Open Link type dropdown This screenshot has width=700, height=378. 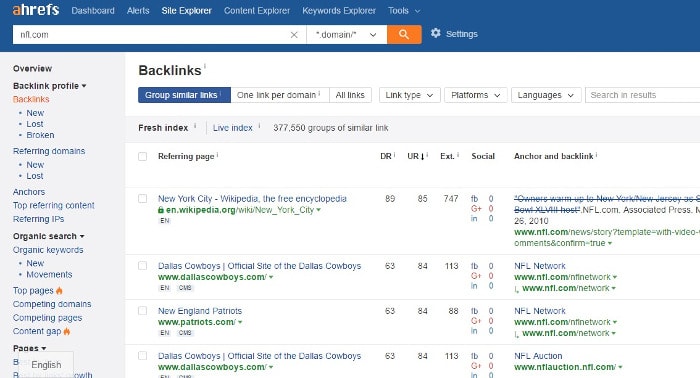pos(410,95)
